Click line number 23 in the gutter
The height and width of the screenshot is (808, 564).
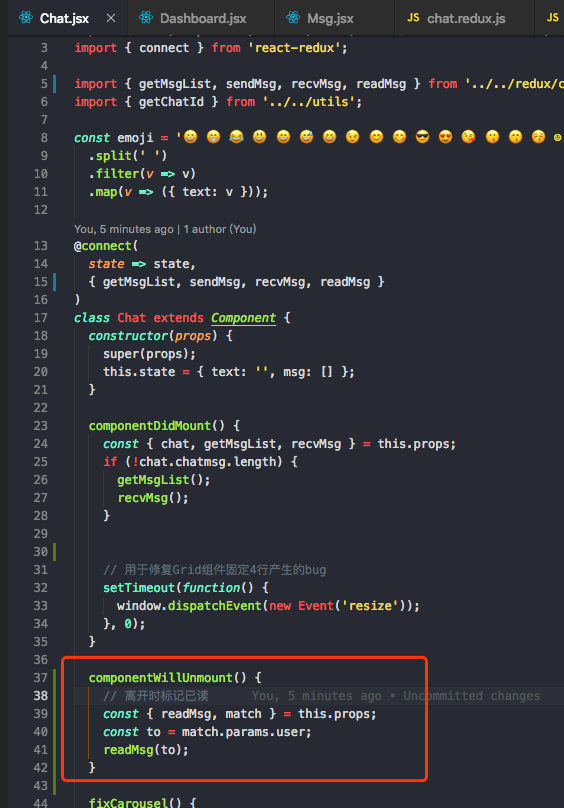(41, 426)
